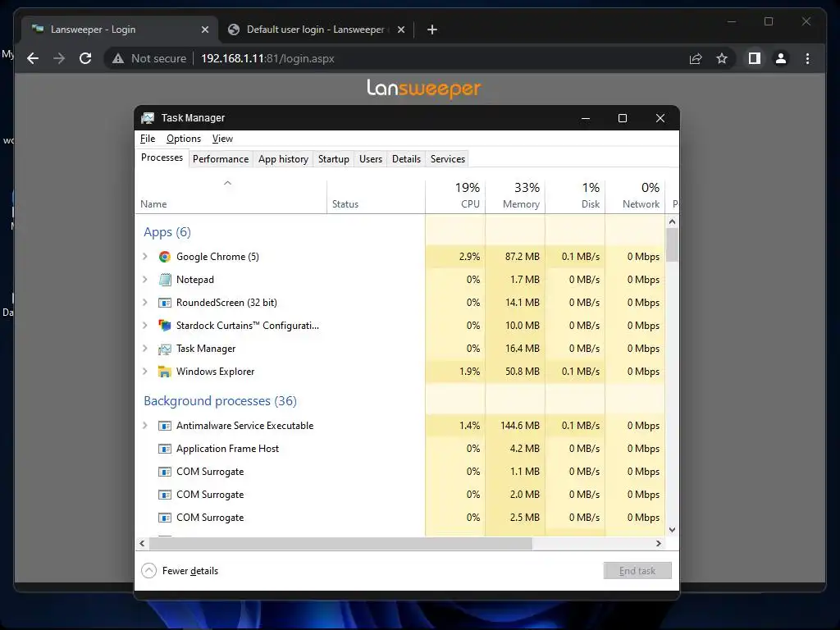Click the 87.2 MB Chrome memory value
The width and height of the screenshot is (840, 630).
point(523,257)
